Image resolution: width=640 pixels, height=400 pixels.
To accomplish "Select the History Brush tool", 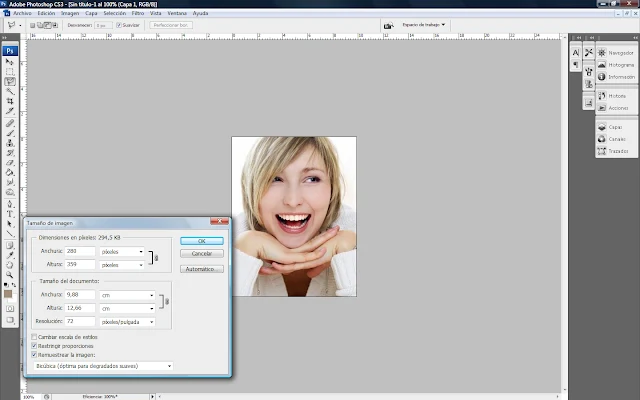I will (10, 153).
